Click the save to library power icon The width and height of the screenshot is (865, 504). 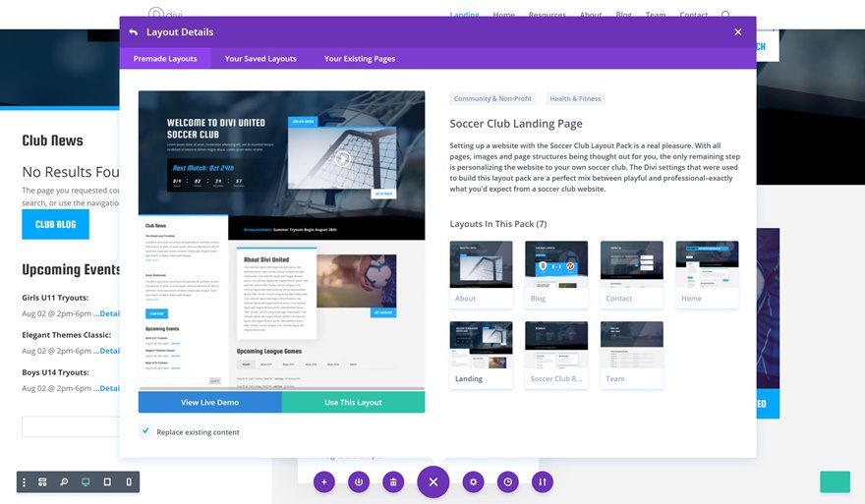[359, 482]
